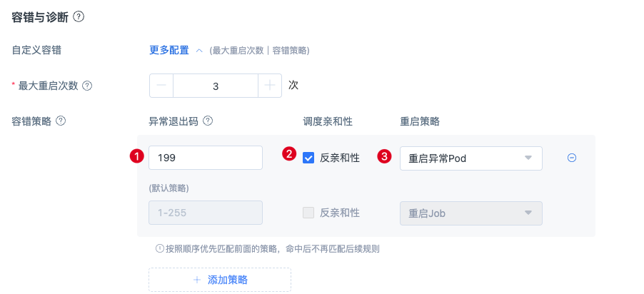
Task: Click help icon beside 容错与诊断 heading
Action: point(79,17)
